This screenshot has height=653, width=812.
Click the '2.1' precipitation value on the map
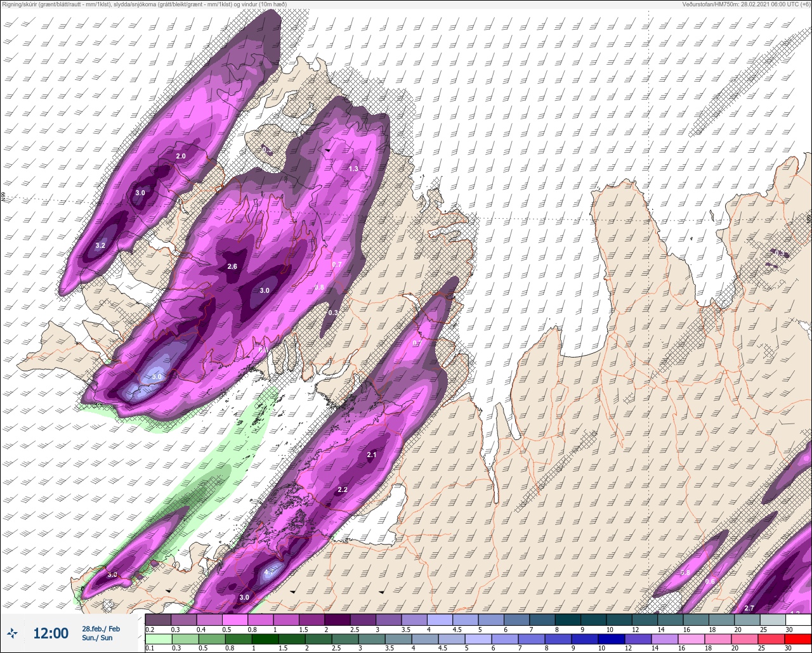(x=372, y=455)
